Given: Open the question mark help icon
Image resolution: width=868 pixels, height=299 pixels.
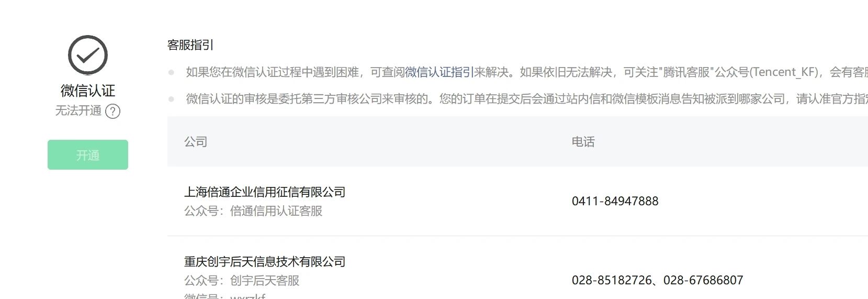Looking at the screenshot, I should coord(112,111).
